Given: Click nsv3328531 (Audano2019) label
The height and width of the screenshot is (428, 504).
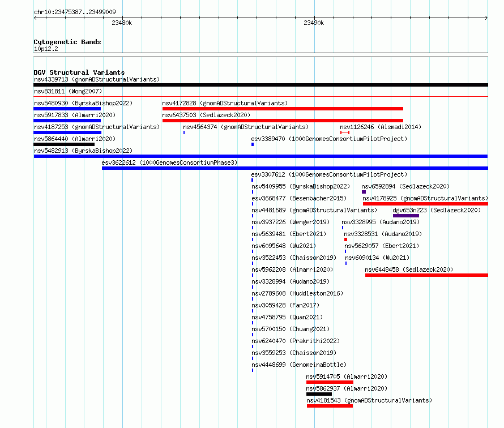Looking at the screenshot, I should tap(383, 234).
